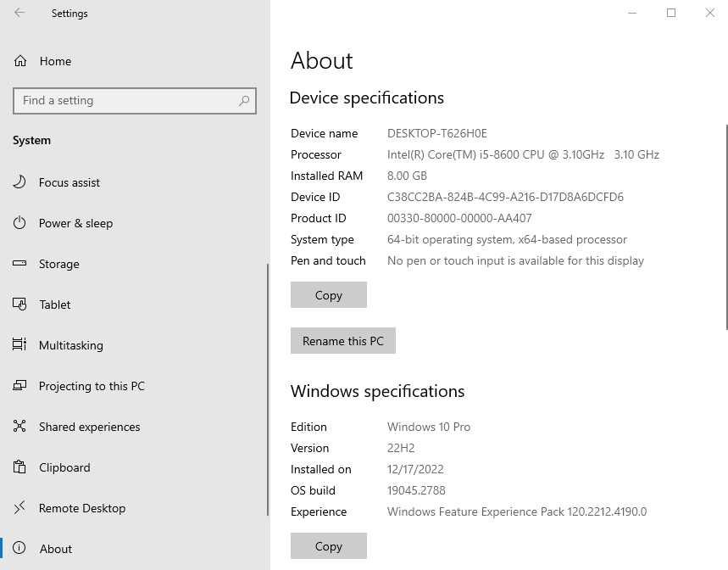Go back using the back arrow
The width and height of the screenshot is (728, 570).
(19, 14)
